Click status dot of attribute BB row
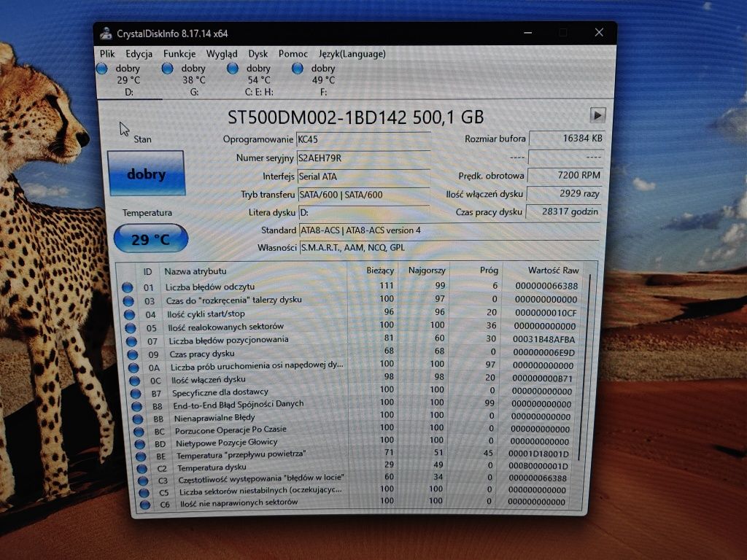747x560 pixels. point(138,419)
